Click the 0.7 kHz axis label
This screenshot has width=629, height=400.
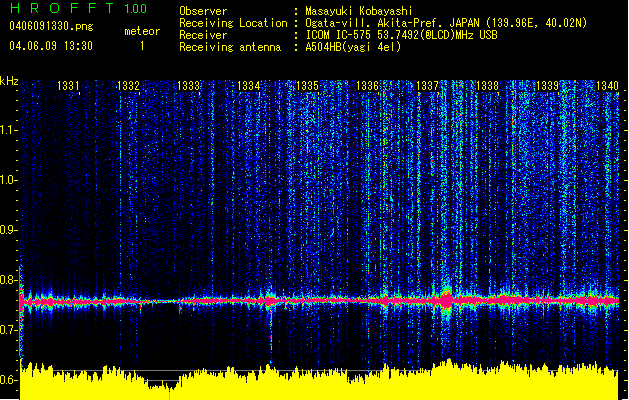point(9,330)
